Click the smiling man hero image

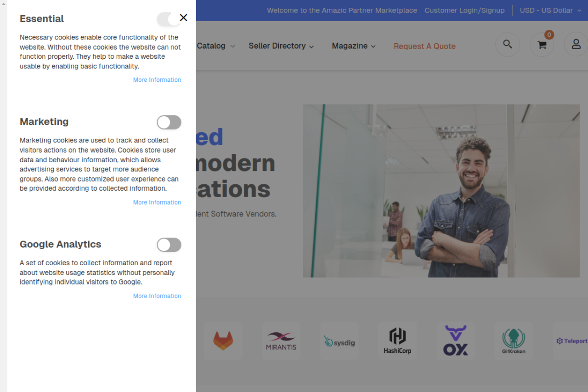tap(441, 191)
